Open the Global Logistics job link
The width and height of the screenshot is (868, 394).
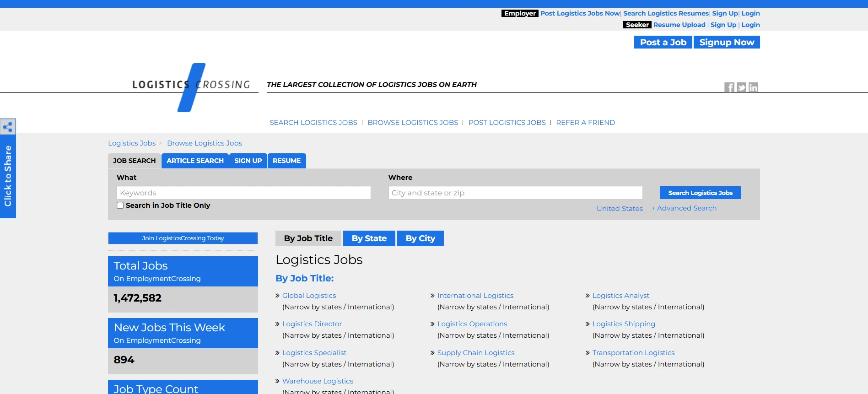[309, 296]
